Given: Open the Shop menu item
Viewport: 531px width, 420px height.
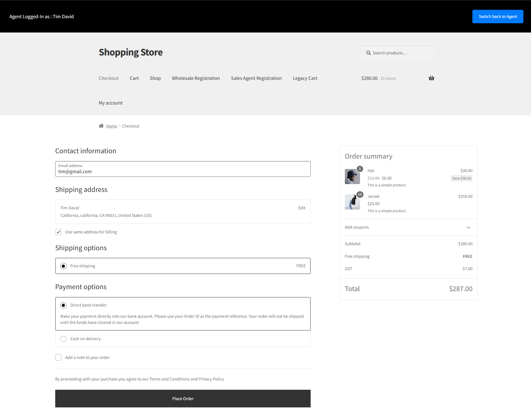Looking at the screenshot, I should pos(155,78).
